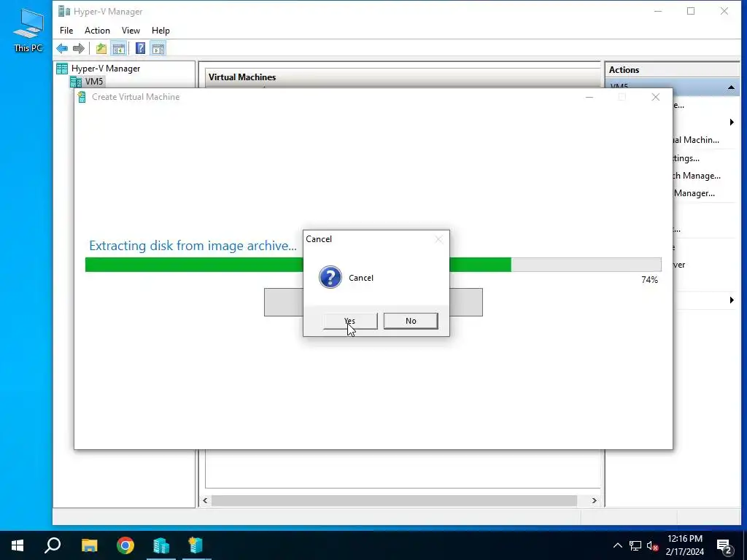Click the Actions pane title

click(x=624, y=70)
